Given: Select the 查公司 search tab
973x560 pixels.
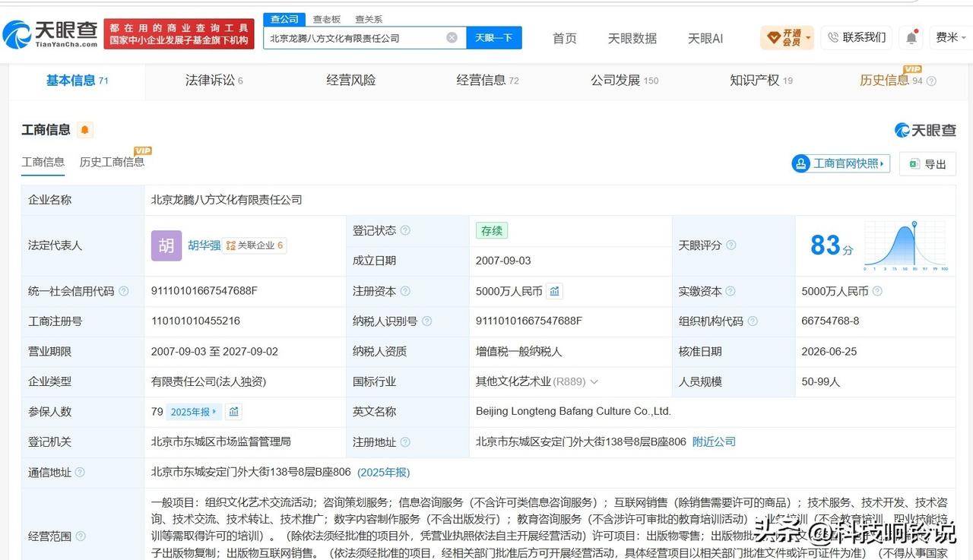Looking at the screenshot, I should pyautogui.click(x=285, y=19).
